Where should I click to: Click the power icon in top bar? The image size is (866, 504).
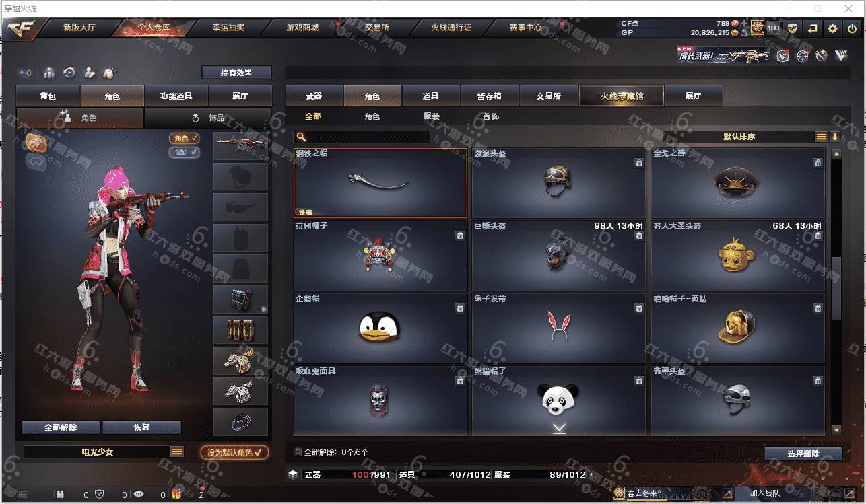pos(853,28)
